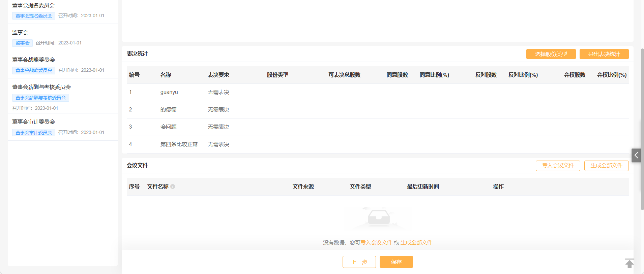The height and width of the screenshot is (274, 644).
Task: Click the 编号 column header
Action: (x=134, y=75)
